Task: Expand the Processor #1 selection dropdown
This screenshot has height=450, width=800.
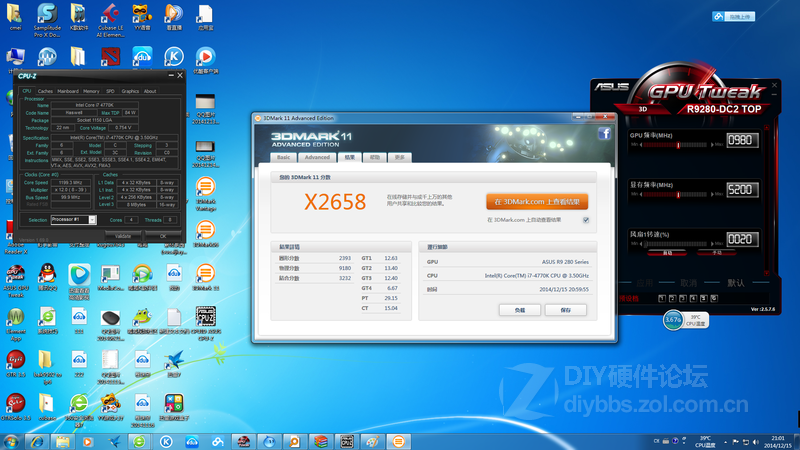Action: click(92, 220)
